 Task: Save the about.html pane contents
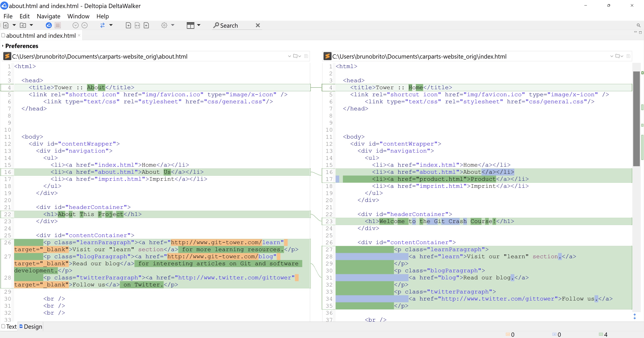306,56
